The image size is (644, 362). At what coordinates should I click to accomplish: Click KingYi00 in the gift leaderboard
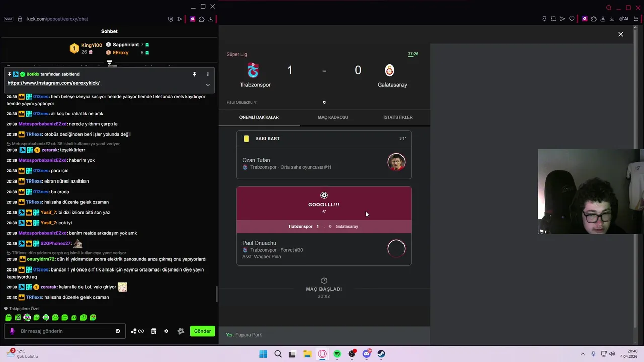pyautogui.click(x=92, y=45)
